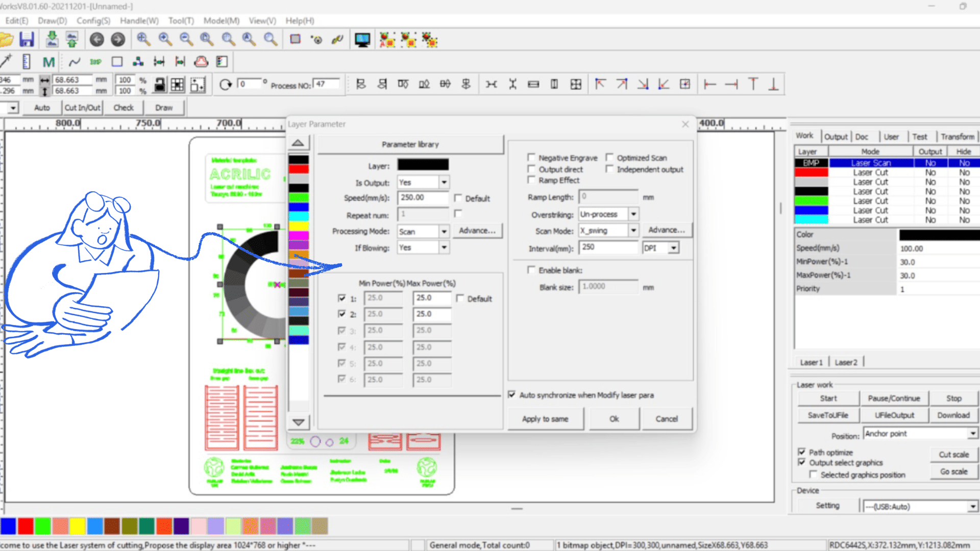The height and width of the screenshot is (551, 980).
Task: Select the text tool M icon
Action: (48, 62)
